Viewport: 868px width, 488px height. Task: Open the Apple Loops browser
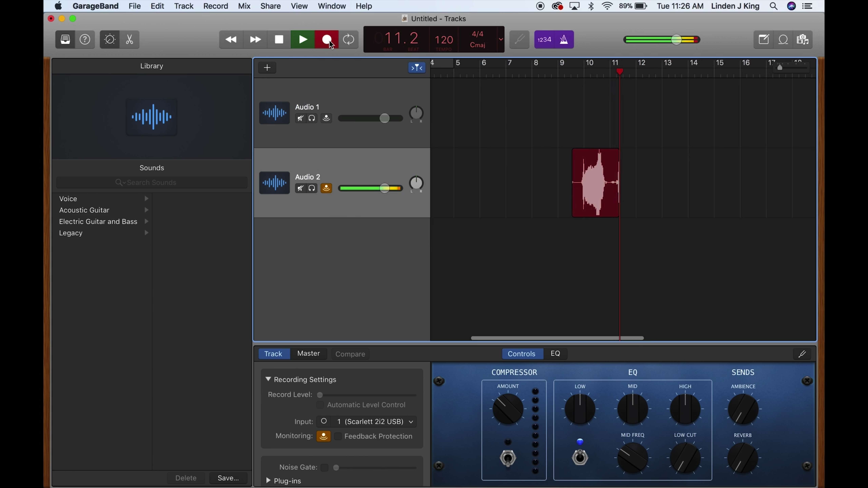point(783,40)
